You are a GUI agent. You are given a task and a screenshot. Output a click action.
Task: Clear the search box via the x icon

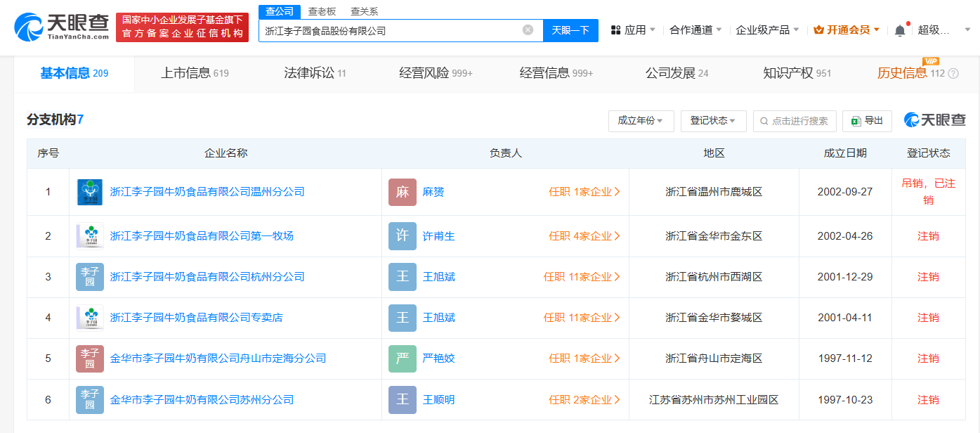click(528, 30)
